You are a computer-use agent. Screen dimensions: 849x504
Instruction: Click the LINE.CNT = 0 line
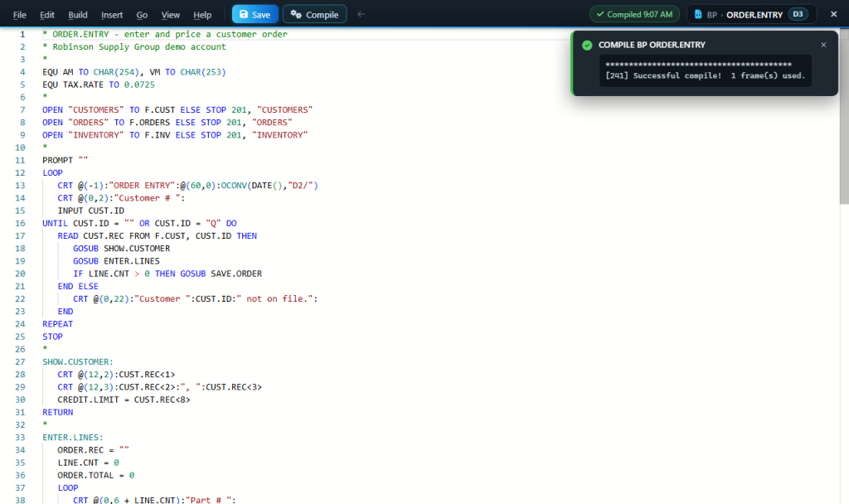pyautogui.click(x=88, y=463)
